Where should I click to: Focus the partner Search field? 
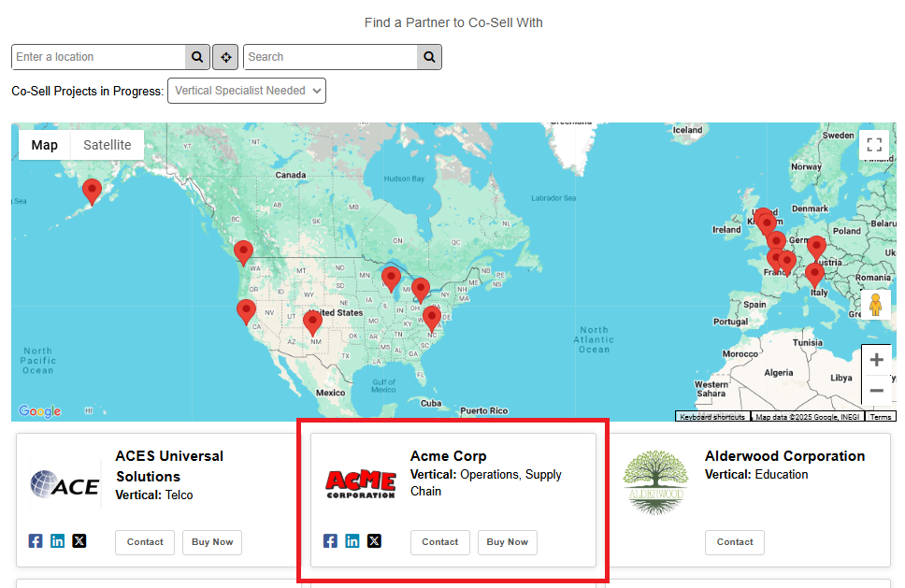coord(331,57)
